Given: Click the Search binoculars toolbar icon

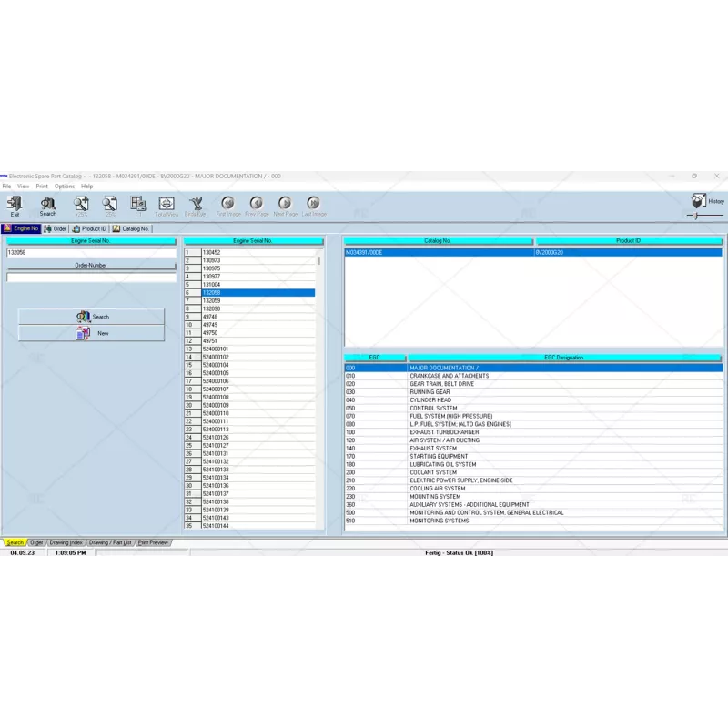Looking at the screenshot, I should point(47,205).
